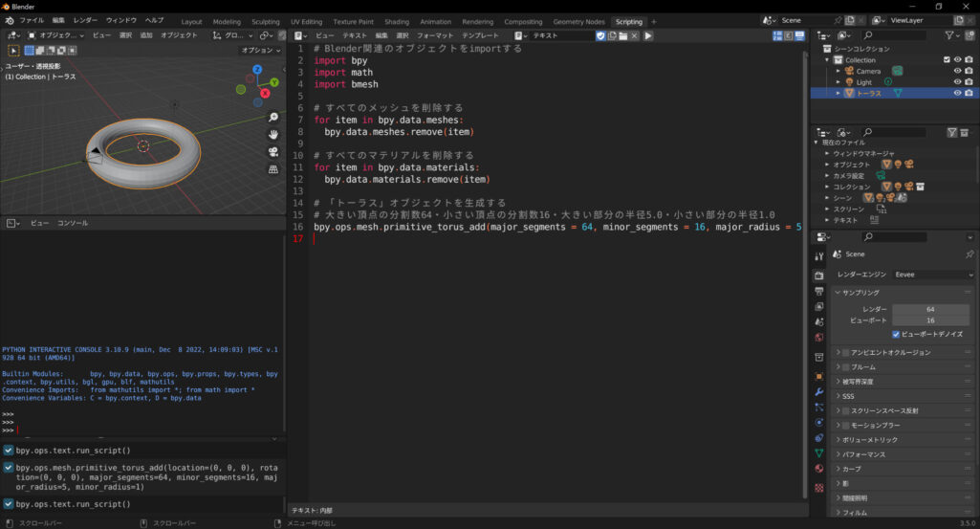Image resolution: width=980 pixels, height=529 pixels.
Task: Select the tweak arrow tool in viewport
Action: [x=13, y=50]
